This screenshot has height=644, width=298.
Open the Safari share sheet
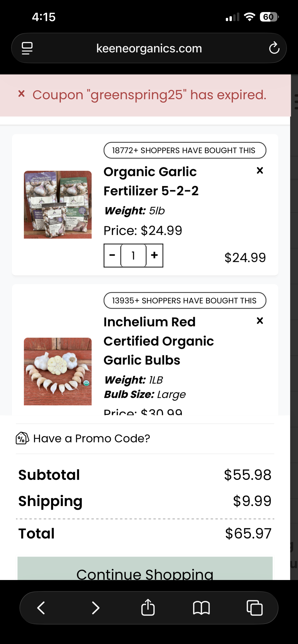point(148,607)
